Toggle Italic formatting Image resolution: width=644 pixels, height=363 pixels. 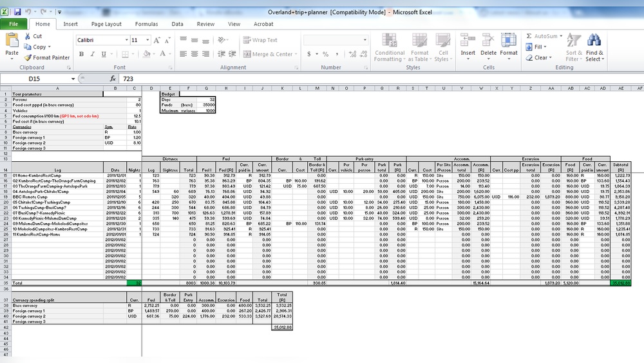91,54
